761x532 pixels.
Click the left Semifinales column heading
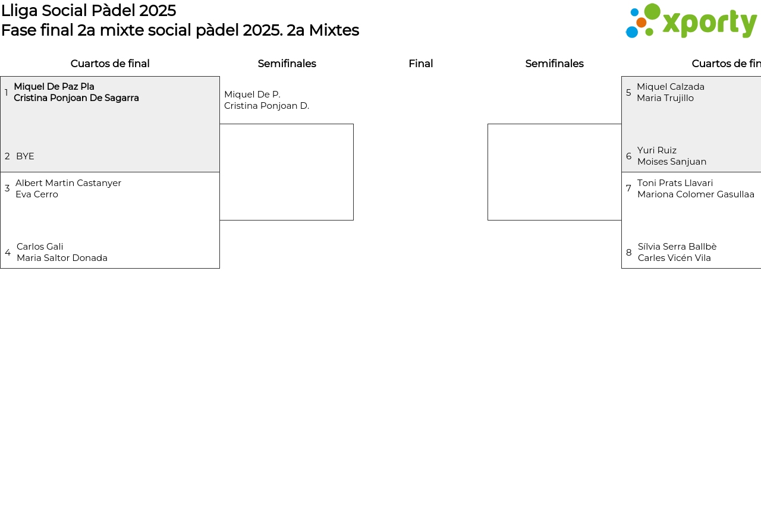287,64
